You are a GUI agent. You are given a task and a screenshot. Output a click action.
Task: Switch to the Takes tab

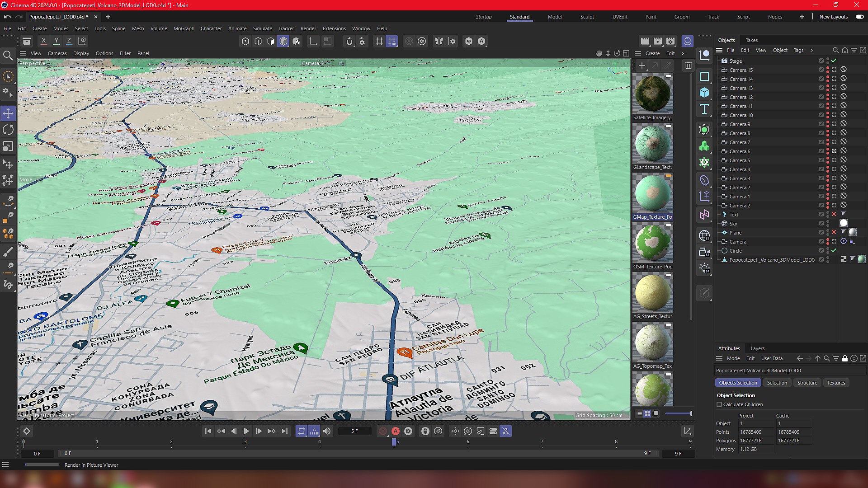coord(752,40)
